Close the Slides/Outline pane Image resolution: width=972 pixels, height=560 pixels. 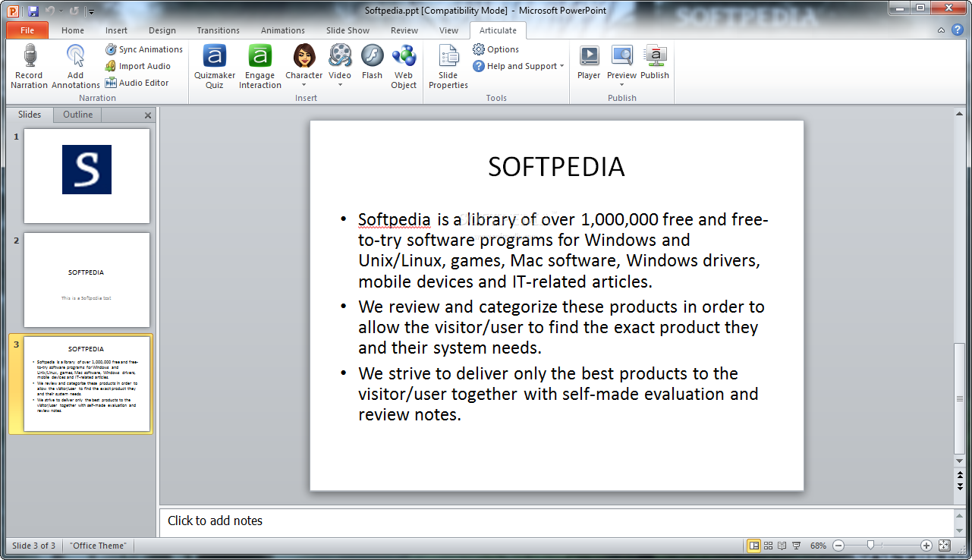pos(148,115)
